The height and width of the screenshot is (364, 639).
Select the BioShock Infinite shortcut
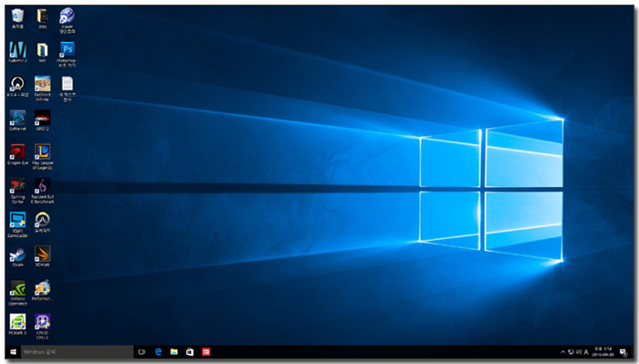(42, 88)
